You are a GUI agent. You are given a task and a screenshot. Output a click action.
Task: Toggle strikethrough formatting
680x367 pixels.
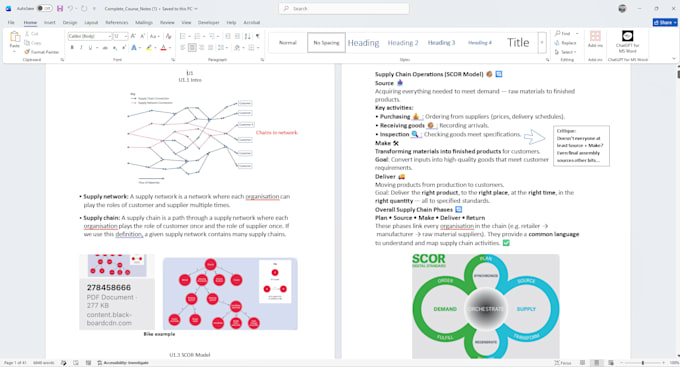point(105,48)
